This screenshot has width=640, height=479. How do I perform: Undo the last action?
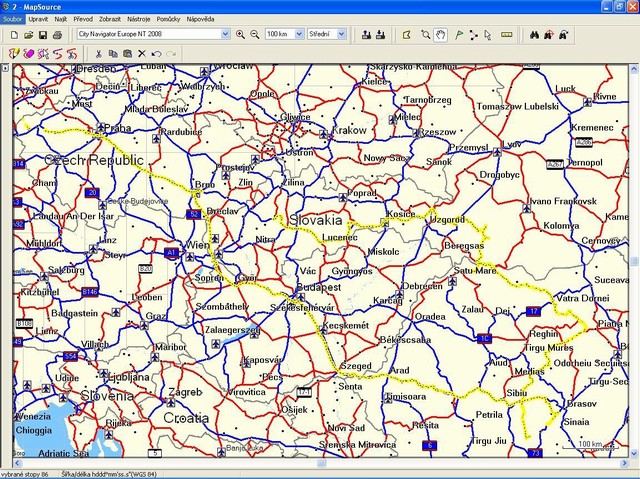156,53
